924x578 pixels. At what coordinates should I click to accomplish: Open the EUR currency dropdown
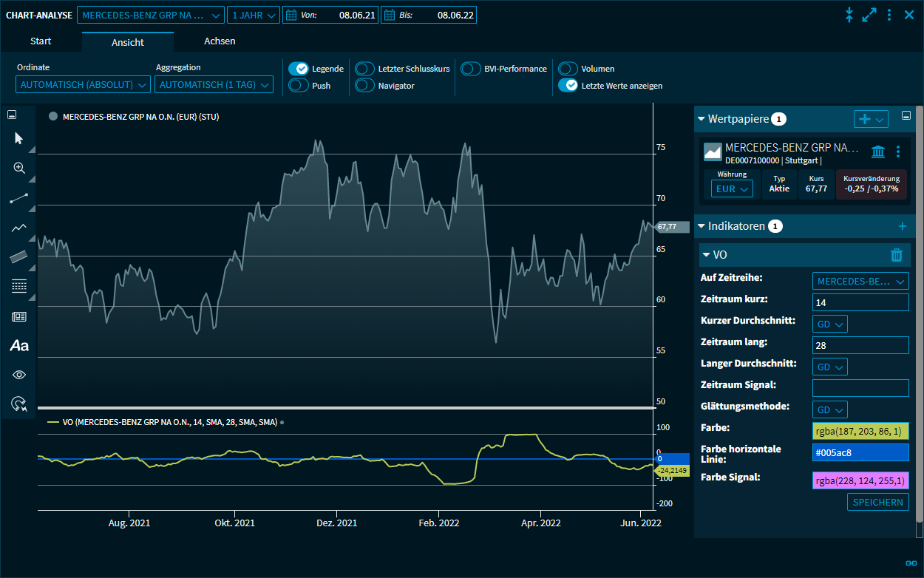tap(732, 189)
